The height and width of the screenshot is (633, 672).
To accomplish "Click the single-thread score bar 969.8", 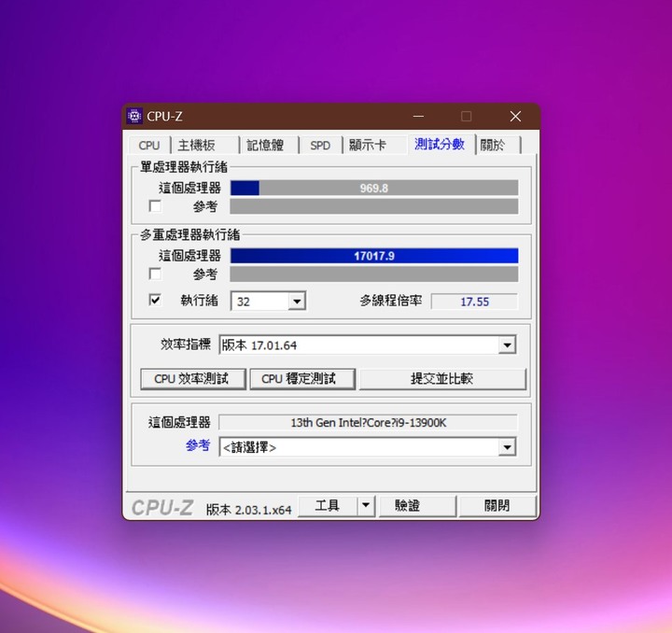I will click(x=374, y=188).
